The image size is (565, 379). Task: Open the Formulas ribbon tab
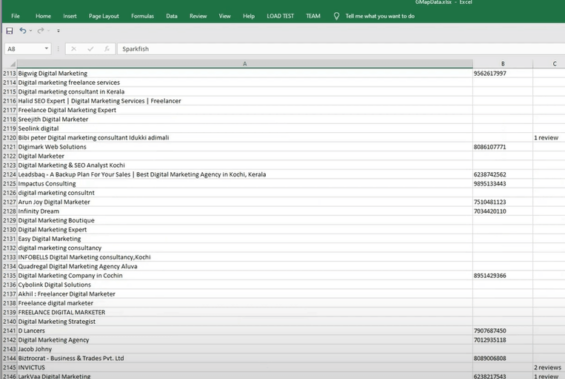pyautogui.click(x=142, y=16)
